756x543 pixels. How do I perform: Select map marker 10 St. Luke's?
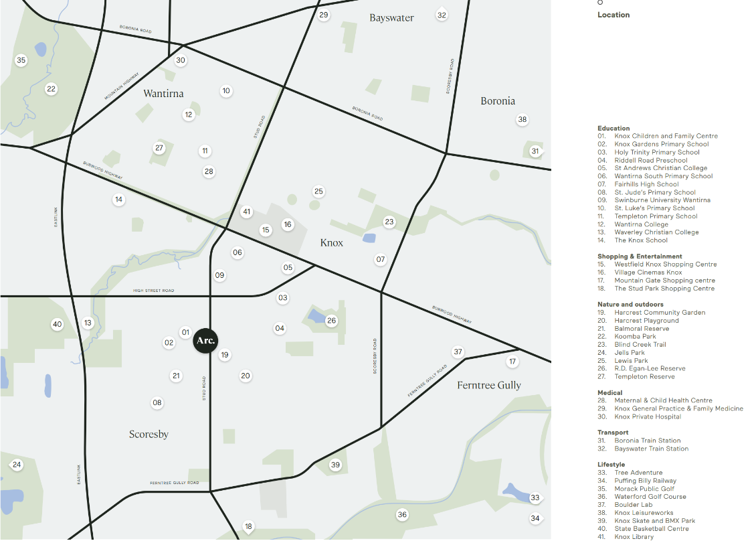226,91
